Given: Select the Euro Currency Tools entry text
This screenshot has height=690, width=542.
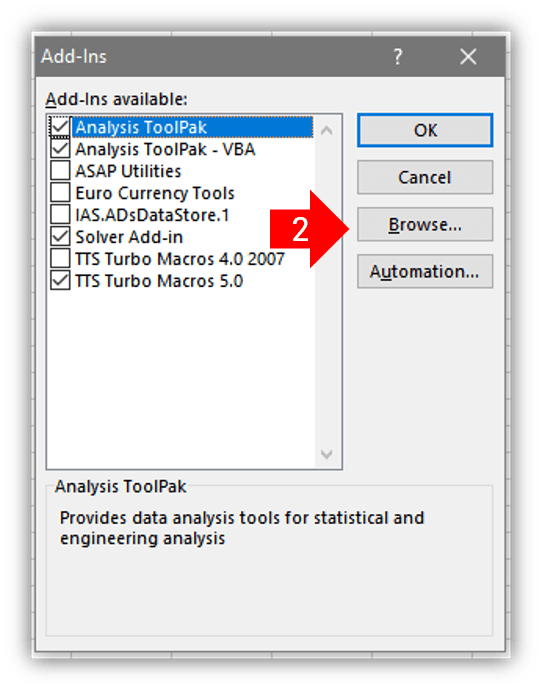Looking at the screenshot, I should [x=155, y=193].
